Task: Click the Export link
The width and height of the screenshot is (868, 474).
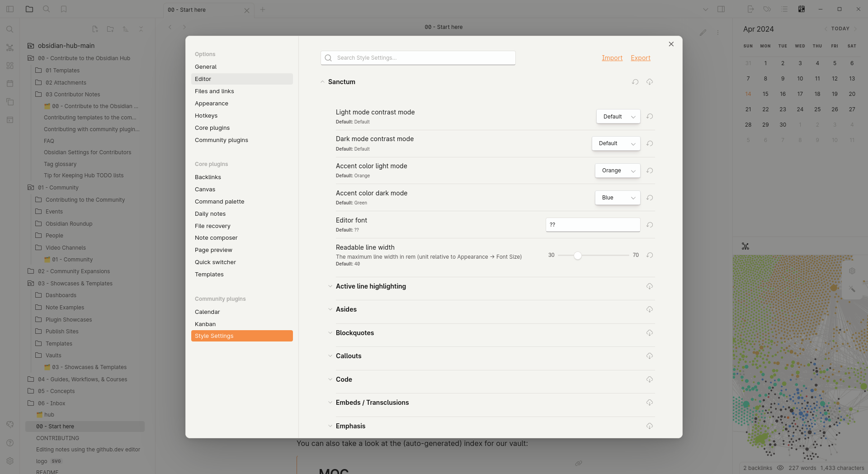Action: point(641,58)
